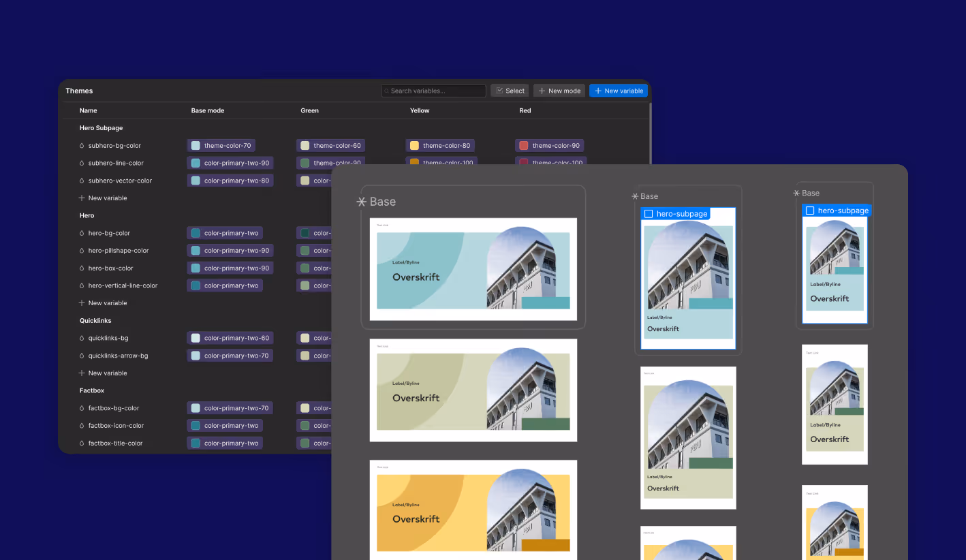The height and width of the screenshot is (560, 966).
Task: Click the color-primary-two value for hero-vertical-line-color
Action: tap(225, 286)
